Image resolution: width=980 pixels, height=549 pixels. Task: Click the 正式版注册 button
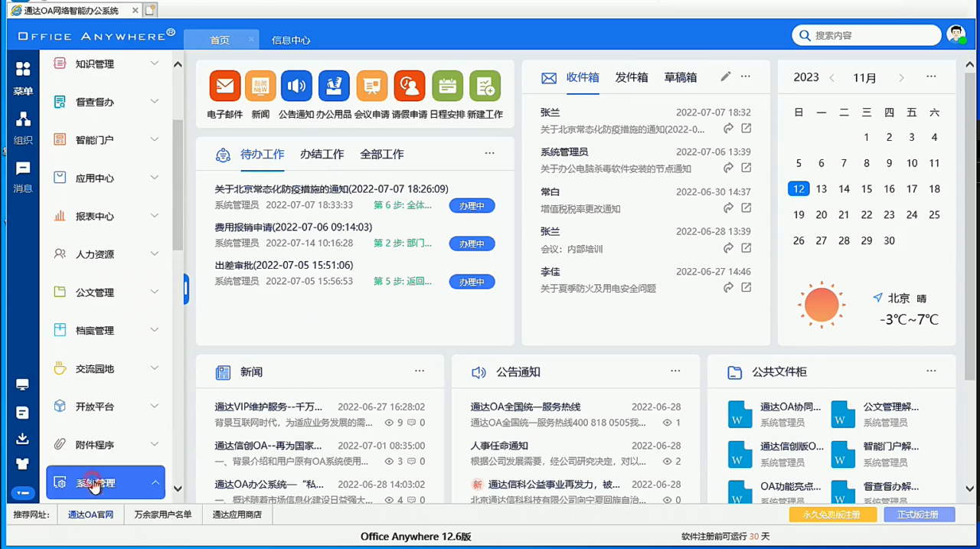tap(919, 515)
